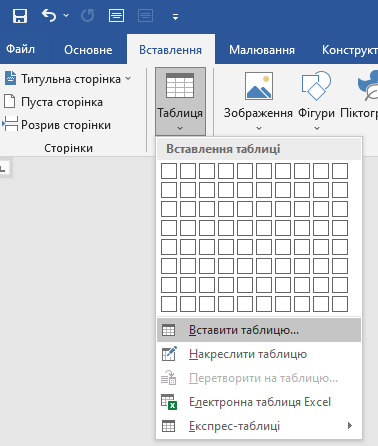This screenshot has height=446, width=378.
Task: Click the page break icon beside Розрив сторінки
Action: (x=10, y=124)
